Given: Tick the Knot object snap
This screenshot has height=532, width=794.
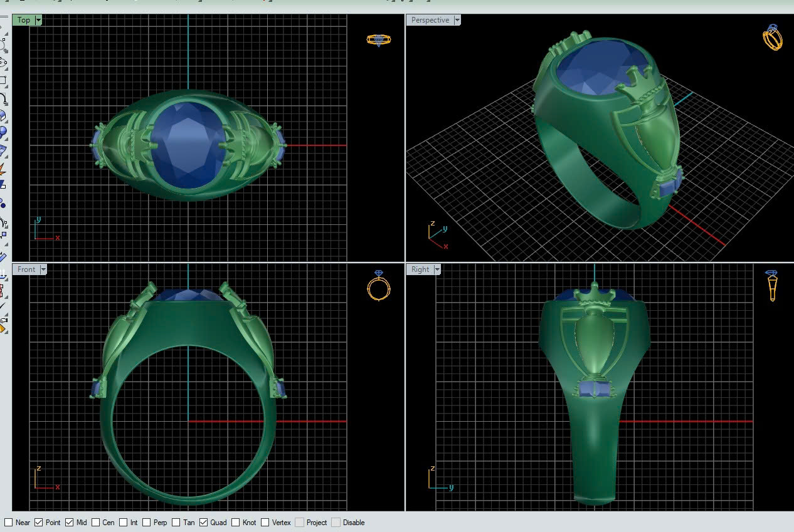Looking at the screenshot, I should [x=235, y=522].
